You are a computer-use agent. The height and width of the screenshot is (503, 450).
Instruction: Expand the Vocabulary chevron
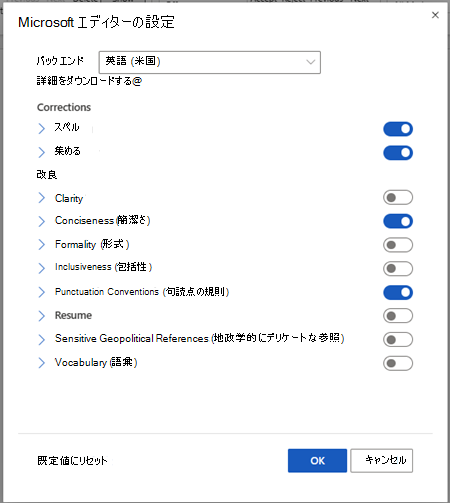[41, 363]
